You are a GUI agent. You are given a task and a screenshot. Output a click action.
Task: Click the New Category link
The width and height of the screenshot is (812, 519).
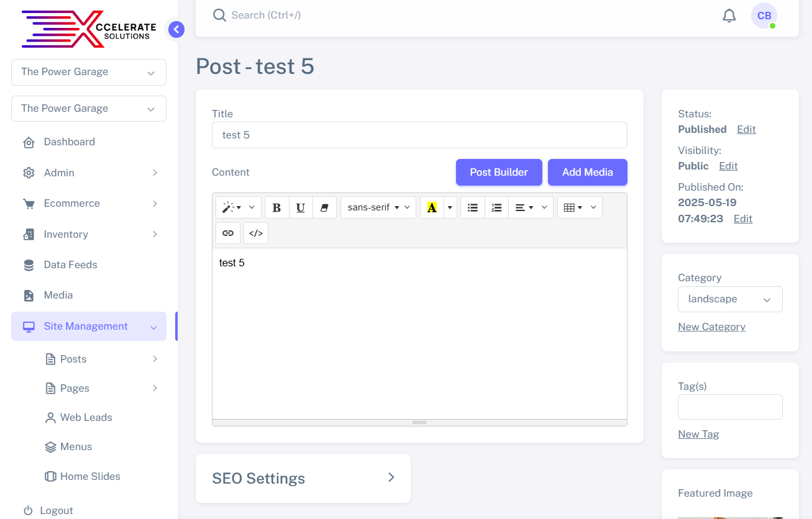point(711,327)
